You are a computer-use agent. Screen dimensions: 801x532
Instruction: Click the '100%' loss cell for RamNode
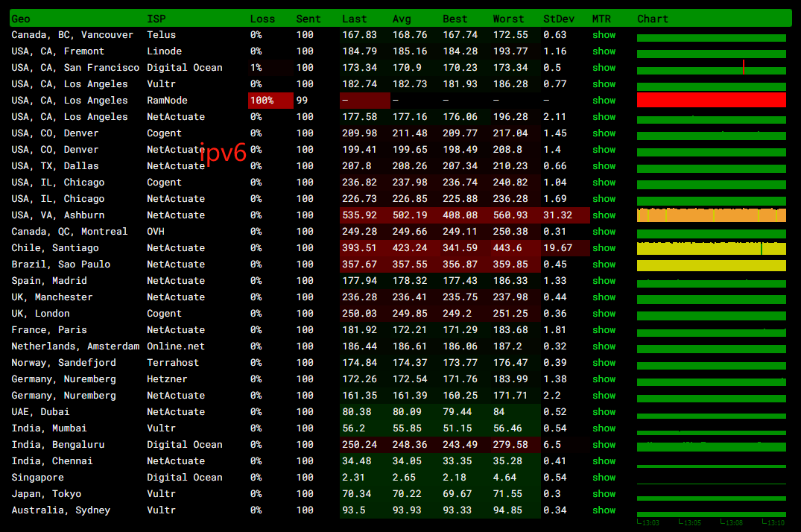click(x=270, y=100)
